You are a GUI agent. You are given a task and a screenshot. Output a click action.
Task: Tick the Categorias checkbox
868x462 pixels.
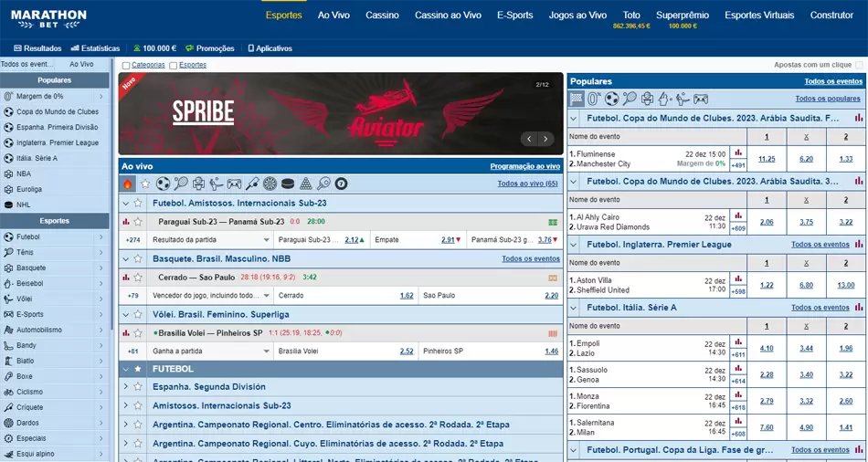coord(126,66)
